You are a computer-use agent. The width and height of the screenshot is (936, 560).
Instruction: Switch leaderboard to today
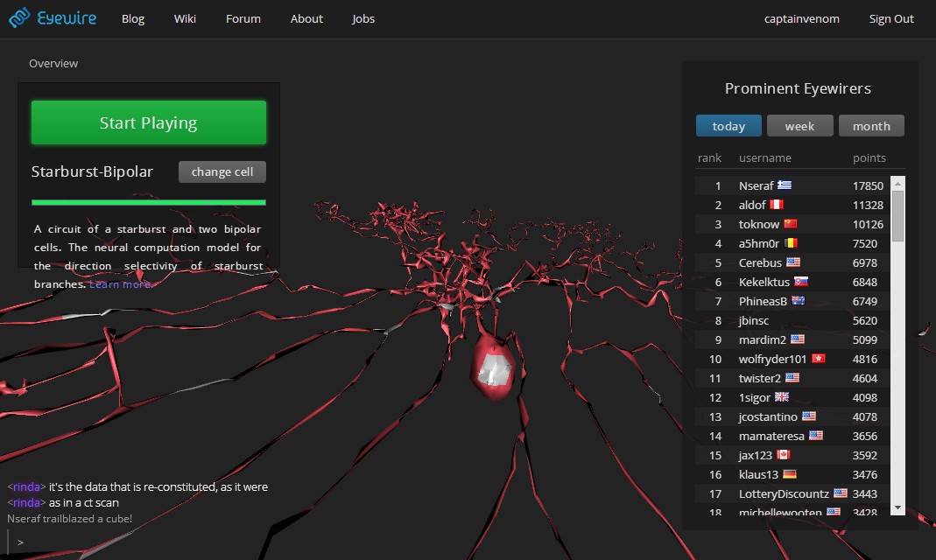click(728, 126)
